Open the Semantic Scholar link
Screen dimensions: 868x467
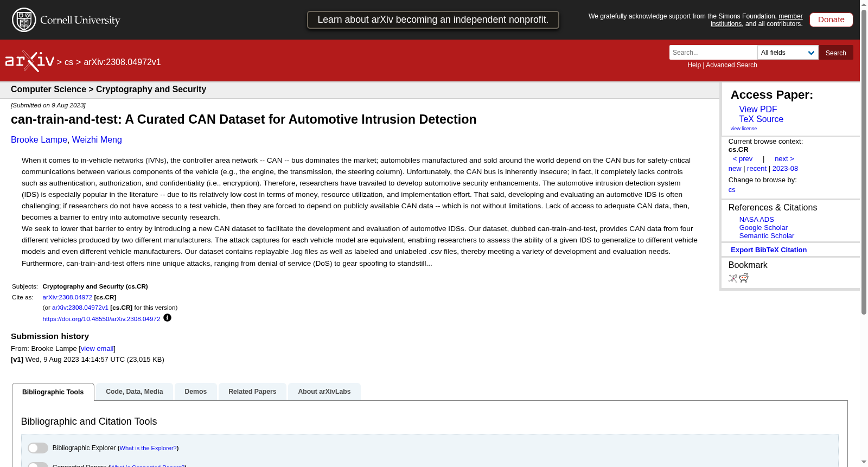(x=767, y=236)
